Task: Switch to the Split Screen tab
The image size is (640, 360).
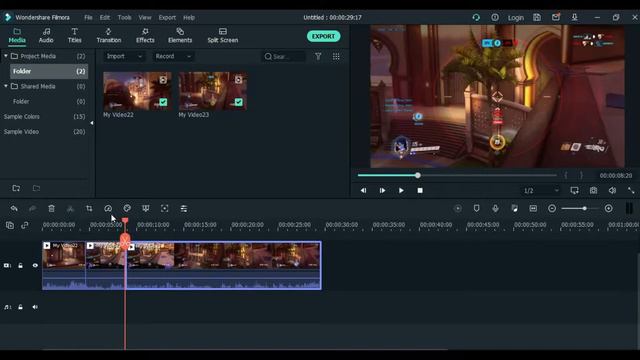Action: (x=223, y=36)
